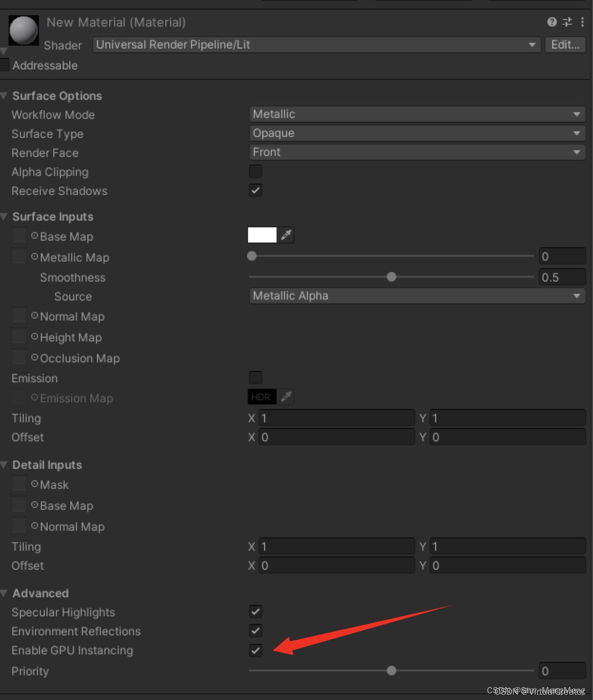Open the Height Map texture picker circle
Viewport: 593px width, 700px height.
coord(34,336)
